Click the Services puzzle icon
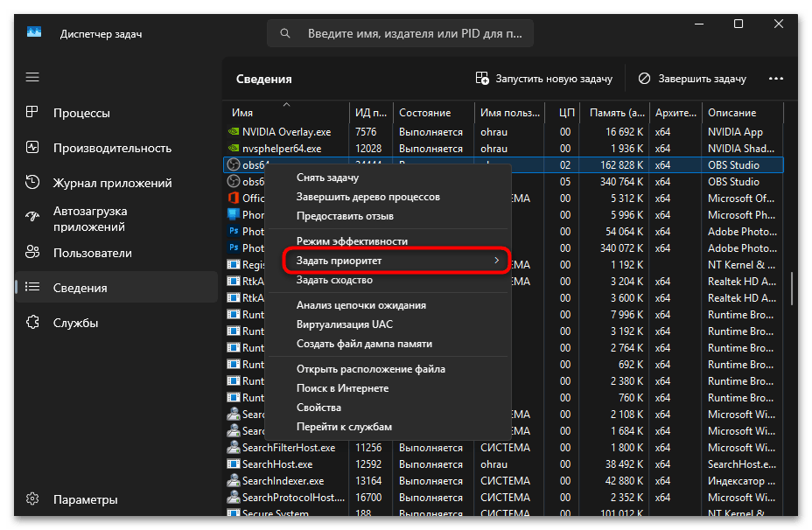The height and width of the screenshot is (530, 812). click(32, 322)
